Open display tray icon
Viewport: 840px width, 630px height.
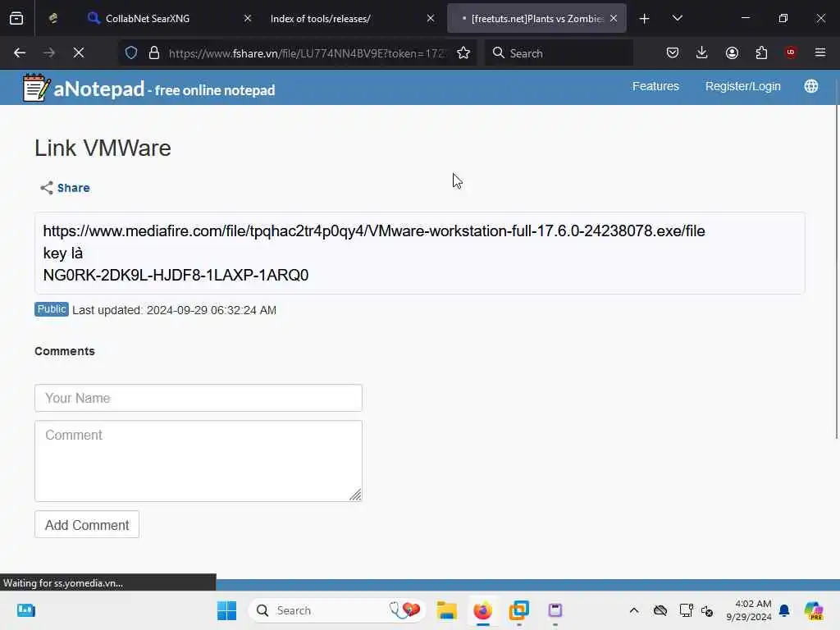pos(687,610)
